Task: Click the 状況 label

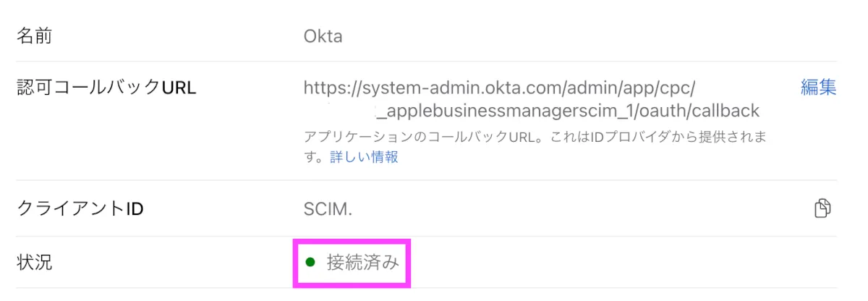Action: [x=34, y=262]
